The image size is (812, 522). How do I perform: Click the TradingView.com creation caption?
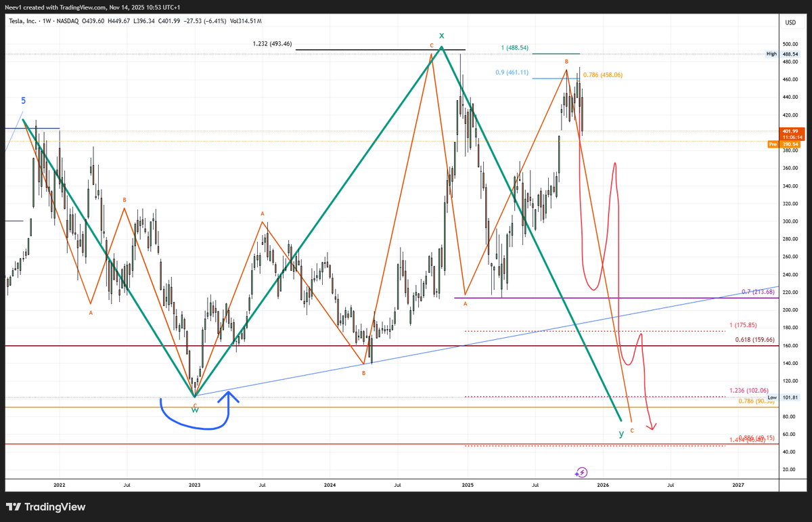(x=93, y=7)
